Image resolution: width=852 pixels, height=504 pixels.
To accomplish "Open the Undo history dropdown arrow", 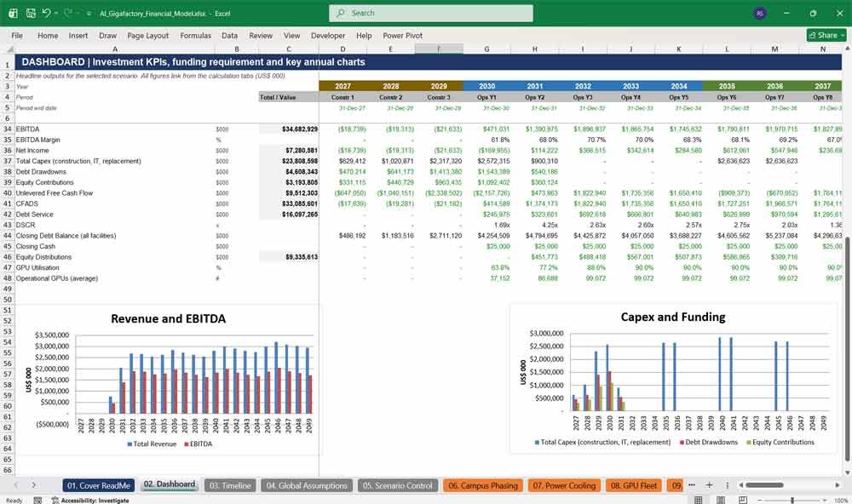I will pos(56,13).
